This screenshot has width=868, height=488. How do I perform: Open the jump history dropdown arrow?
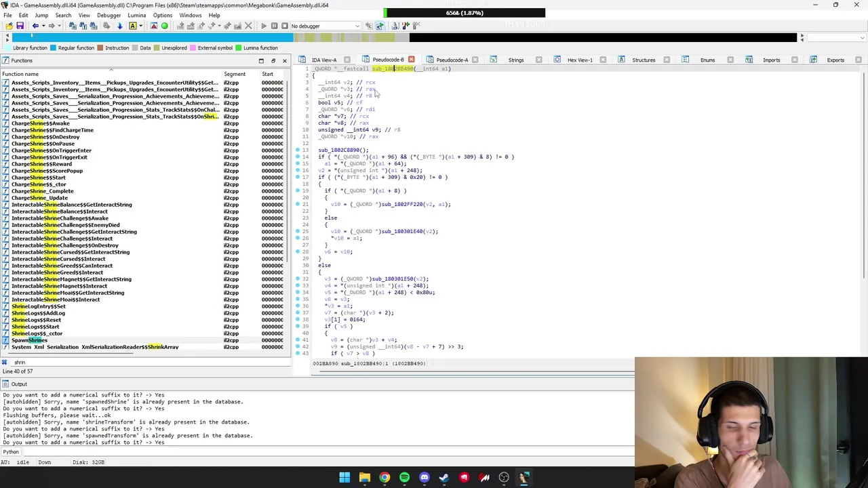[x=43, y=26]
